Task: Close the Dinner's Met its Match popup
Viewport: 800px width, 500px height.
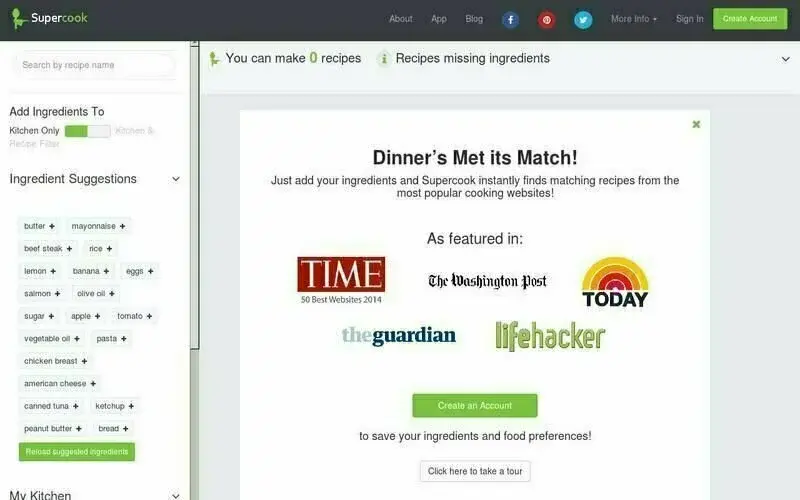Action: (x=696, y=124)
